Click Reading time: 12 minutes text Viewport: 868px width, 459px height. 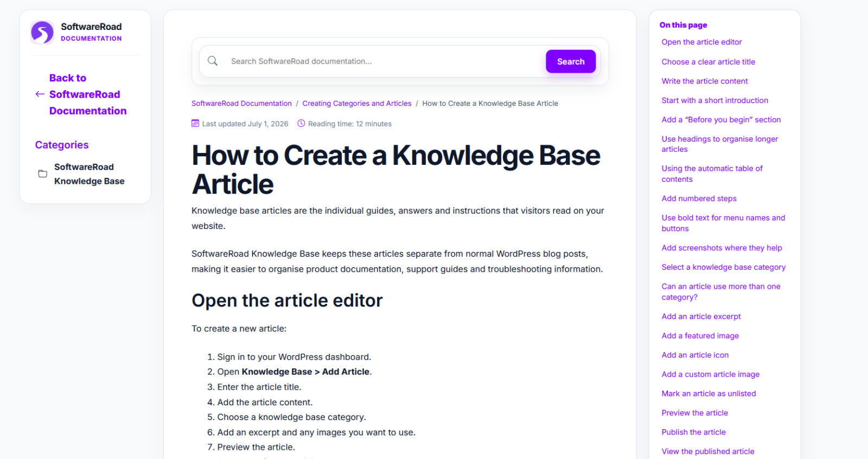pos(350,124)
